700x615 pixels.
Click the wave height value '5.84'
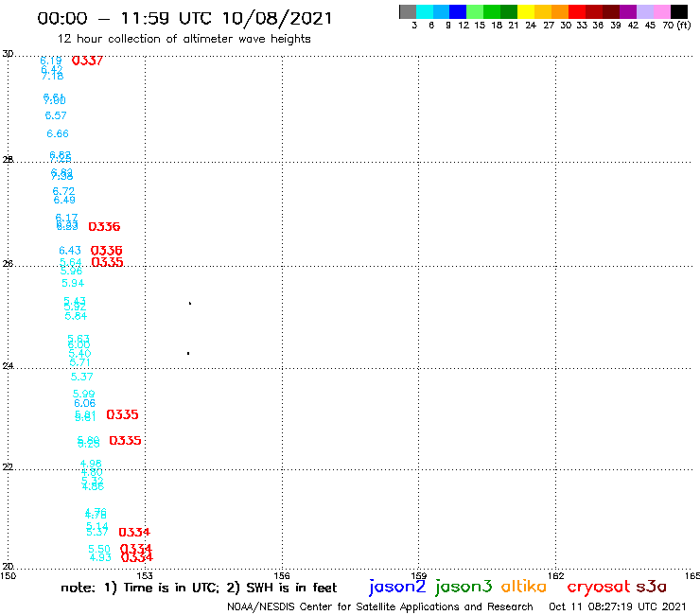76,316
